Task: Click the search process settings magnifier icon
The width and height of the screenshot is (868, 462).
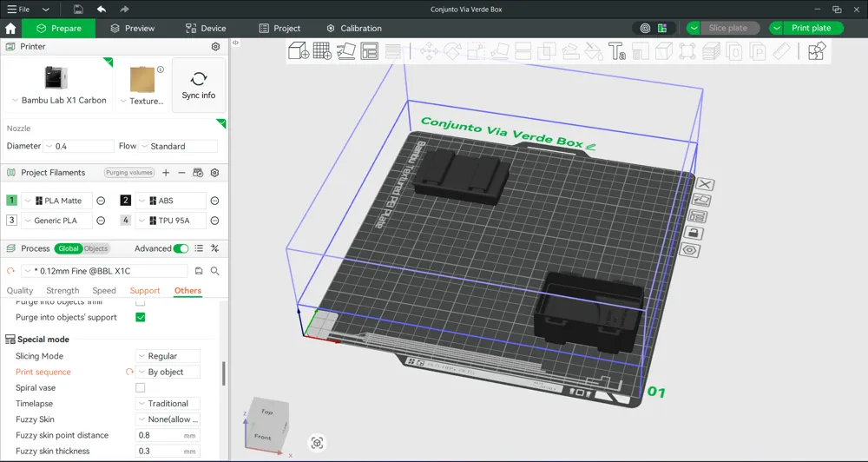Action: (214, 271)
